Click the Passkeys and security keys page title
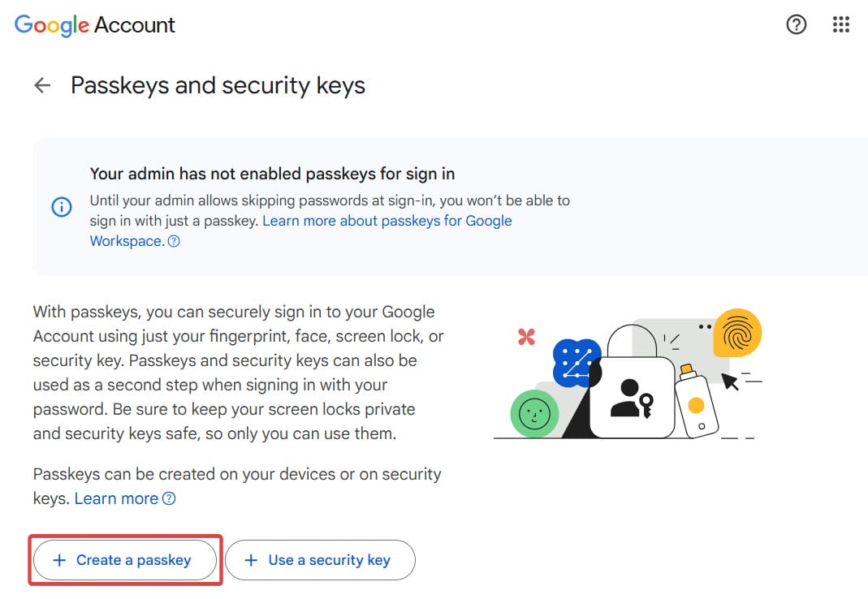This screenshot has height=599, width=868. coord(217,84)
